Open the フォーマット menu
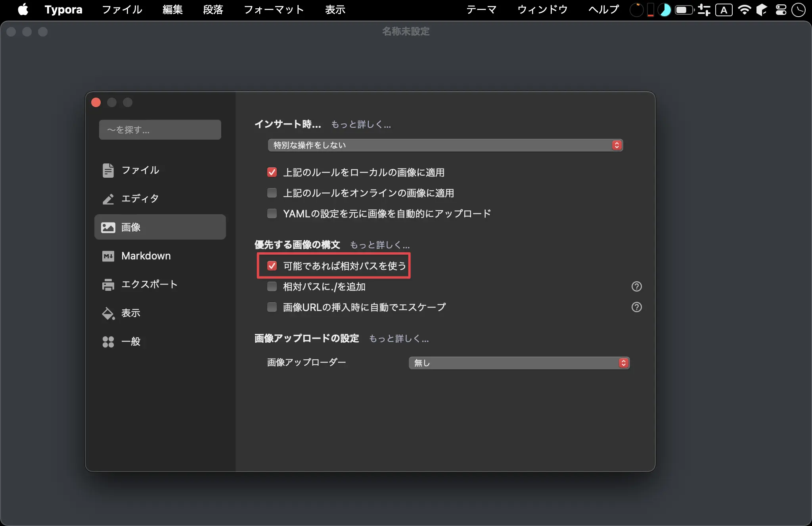This screenshot has width=812, height=526. (274, 10)
